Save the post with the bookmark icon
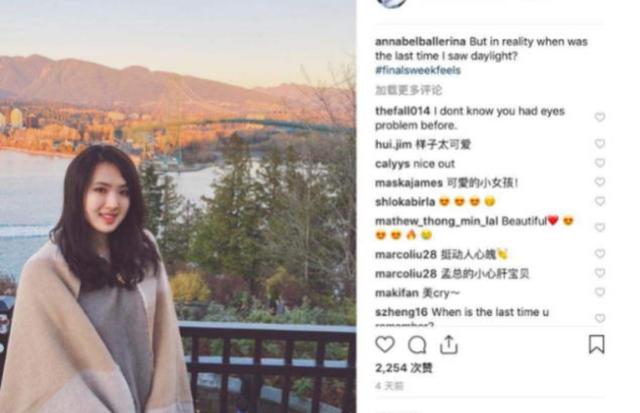 [x=596, y=344]
